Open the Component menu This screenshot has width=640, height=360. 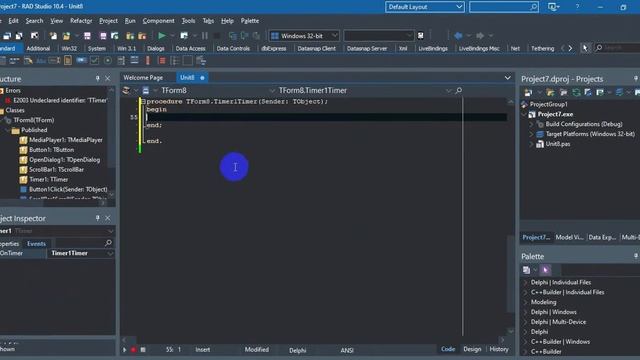tap(158, 21)
